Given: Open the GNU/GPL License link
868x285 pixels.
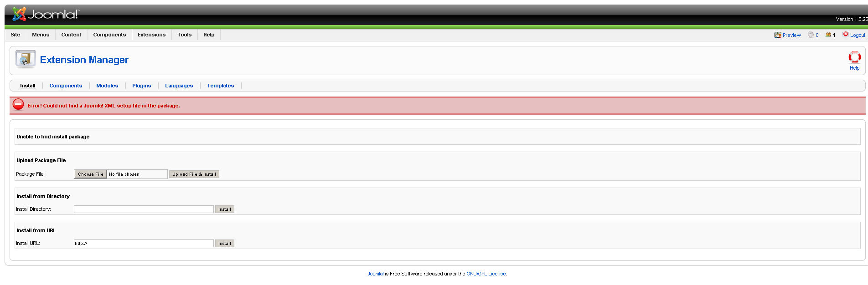Looking at the screenshot, I should tap(486, 274).
